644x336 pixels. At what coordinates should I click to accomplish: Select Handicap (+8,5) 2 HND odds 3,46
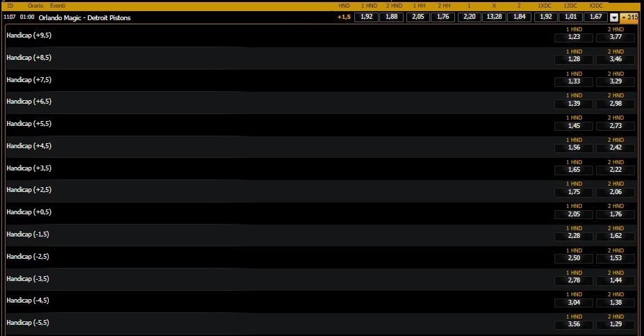pyautogui.click(x=616, y=59)
